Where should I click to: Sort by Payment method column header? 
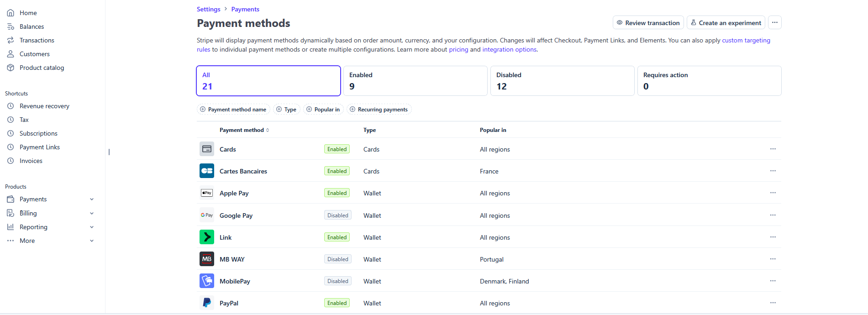(244, 130)
